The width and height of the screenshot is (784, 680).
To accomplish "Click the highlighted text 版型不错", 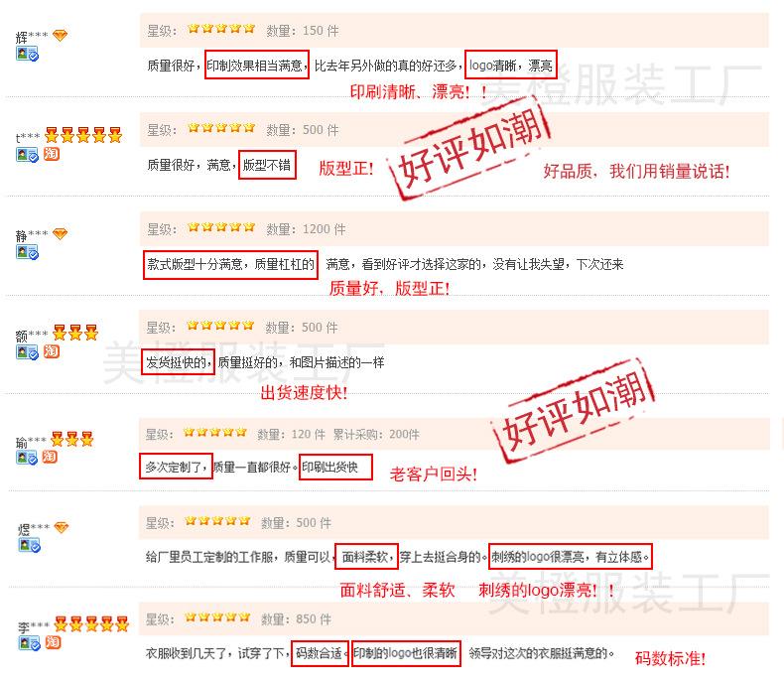I will [267, 165].
